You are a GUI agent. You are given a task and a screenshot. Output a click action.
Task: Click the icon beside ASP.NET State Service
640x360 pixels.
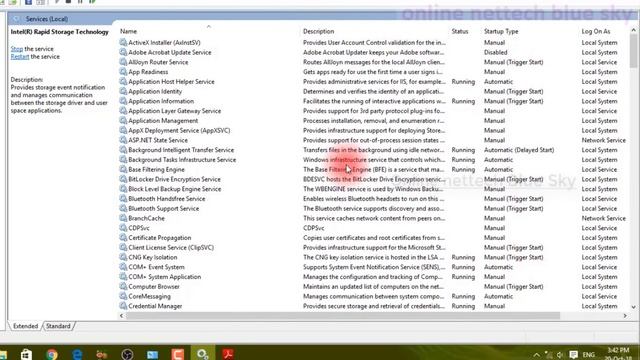click(123, 140)
